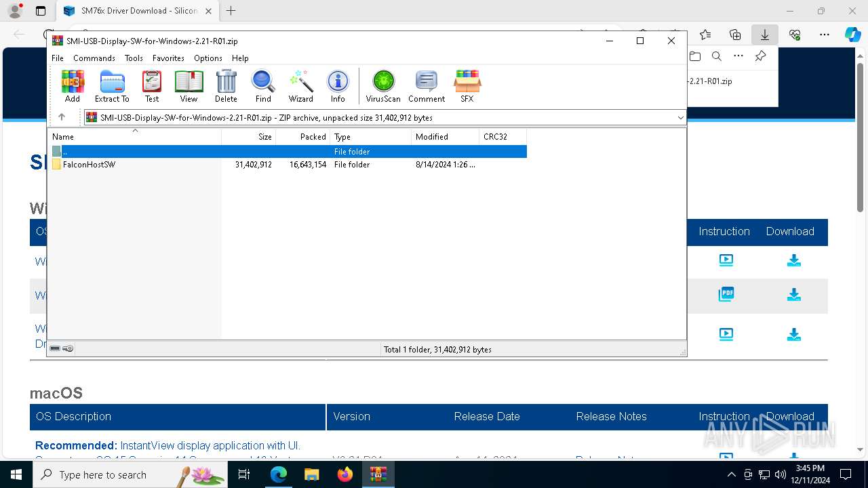Click the PDF instruction icon in Edge page

(726, 294)
